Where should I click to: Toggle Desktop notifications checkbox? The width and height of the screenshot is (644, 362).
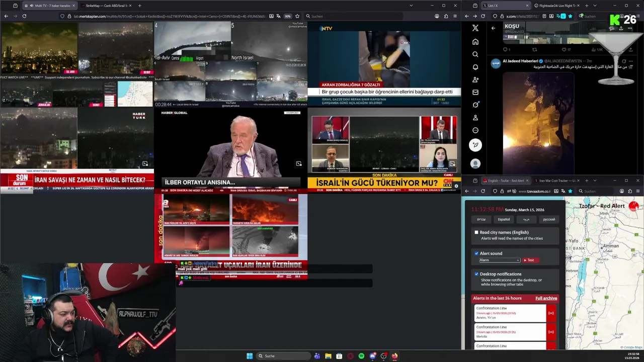(476, 274)
